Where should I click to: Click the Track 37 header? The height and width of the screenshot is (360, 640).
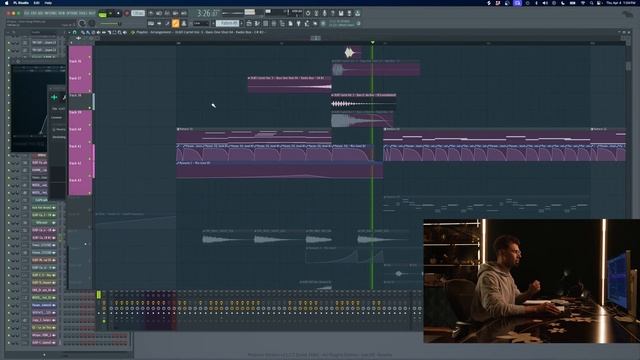pyautogui.click(x=80, y=85)
